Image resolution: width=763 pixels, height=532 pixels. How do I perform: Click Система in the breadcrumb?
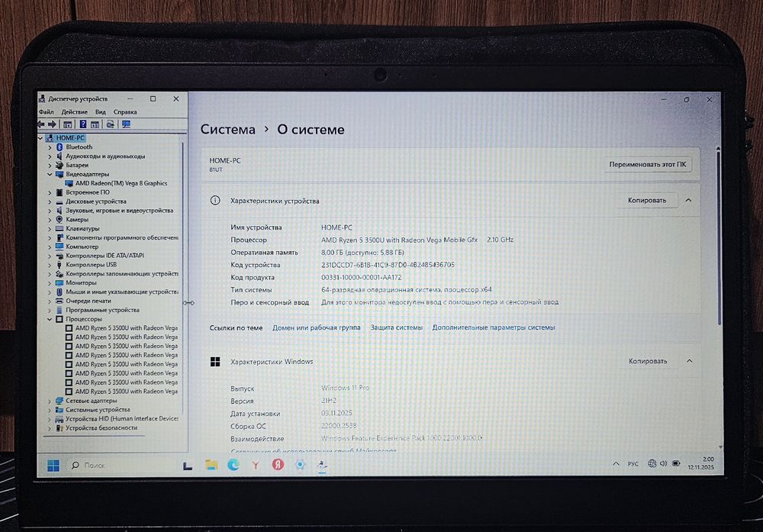[x=227, y=130]
